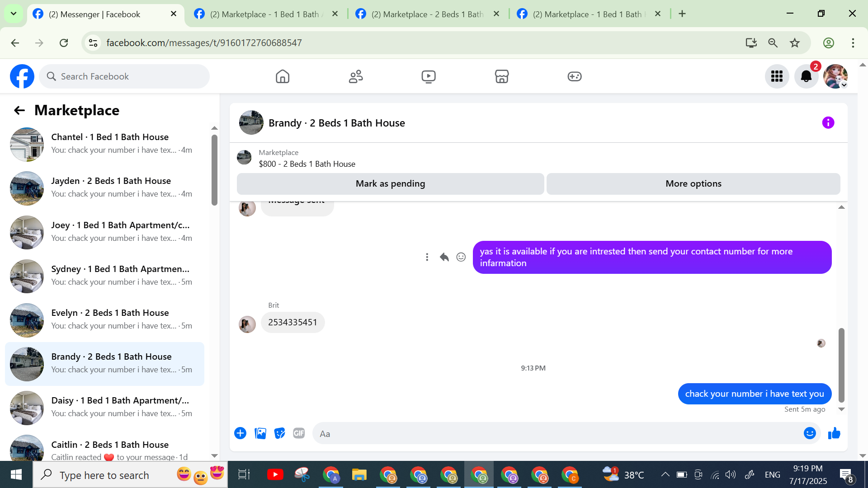Switch to second tab Marketplace 1 Bed 1 Bath

pyautogui.click(x=267, y=14)
